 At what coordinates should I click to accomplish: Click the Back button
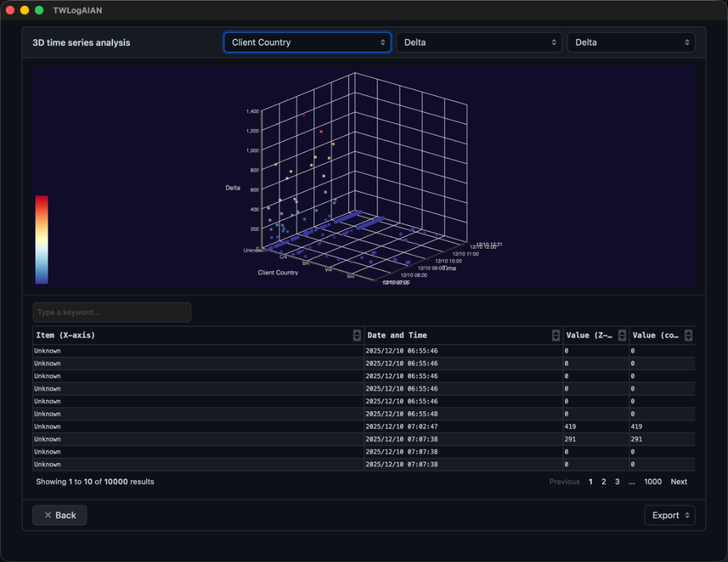pyautogui.click(x=60, y=515)
